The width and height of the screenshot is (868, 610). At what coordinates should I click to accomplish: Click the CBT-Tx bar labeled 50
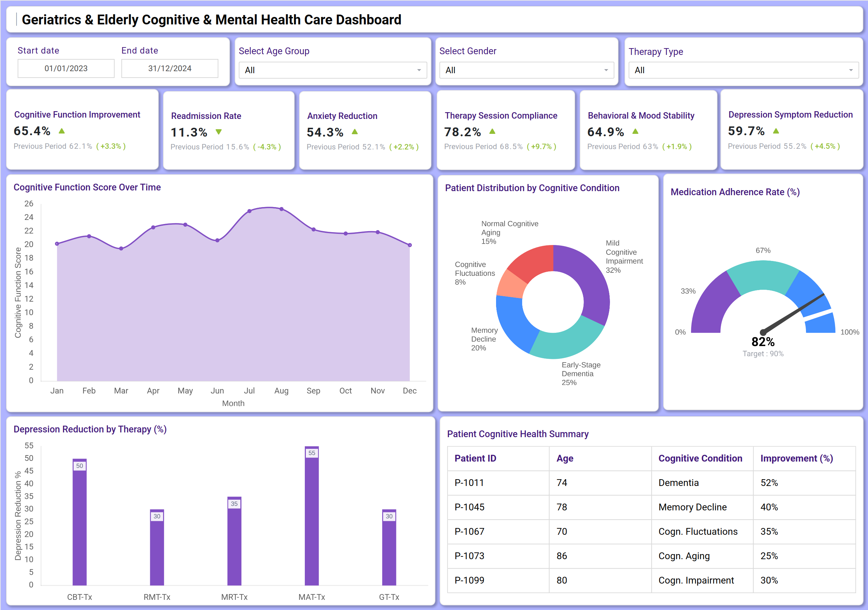point(79,522)
